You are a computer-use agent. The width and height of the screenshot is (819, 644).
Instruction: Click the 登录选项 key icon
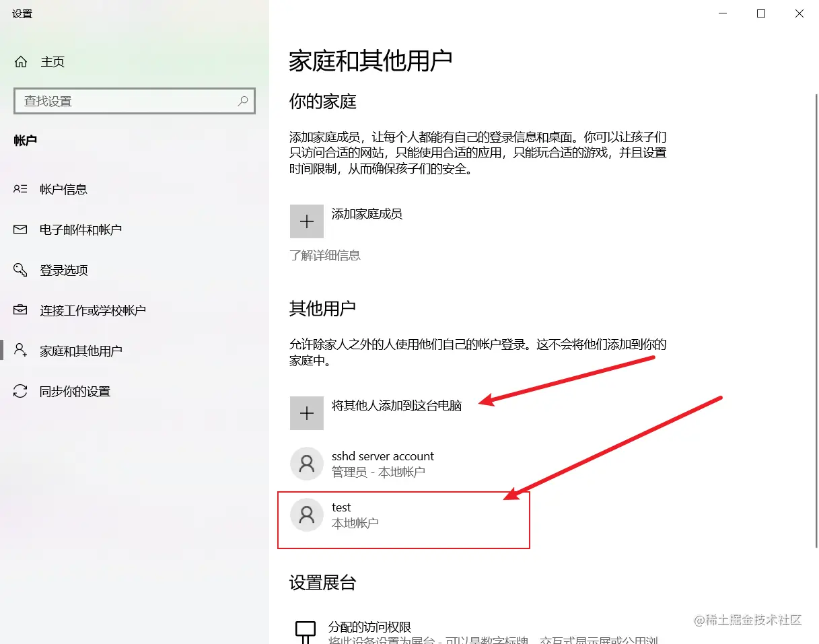coord(20,270)
